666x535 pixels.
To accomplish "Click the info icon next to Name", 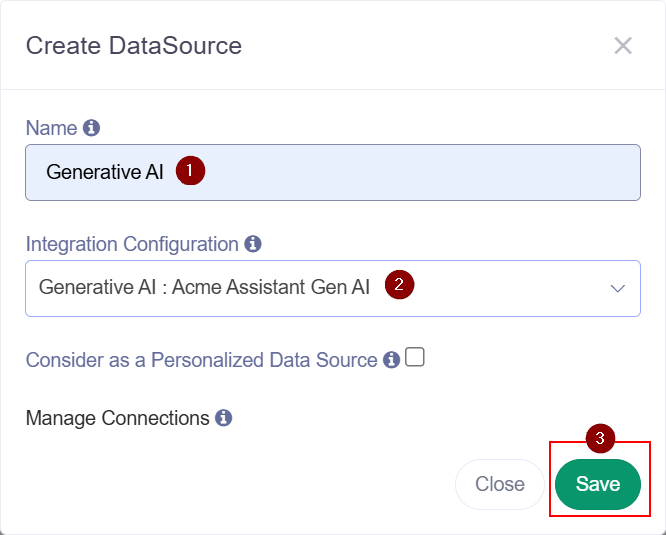I will pos(91,128).
